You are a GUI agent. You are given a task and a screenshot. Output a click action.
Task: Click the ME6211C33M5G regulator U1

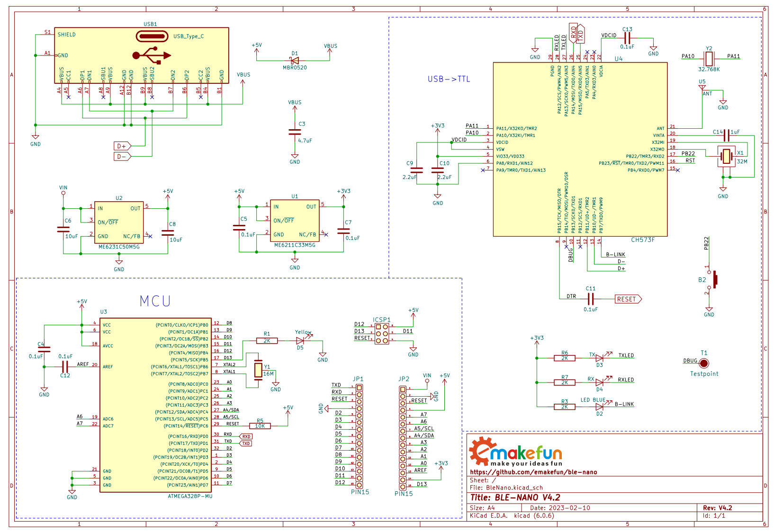tap(295, 221)
